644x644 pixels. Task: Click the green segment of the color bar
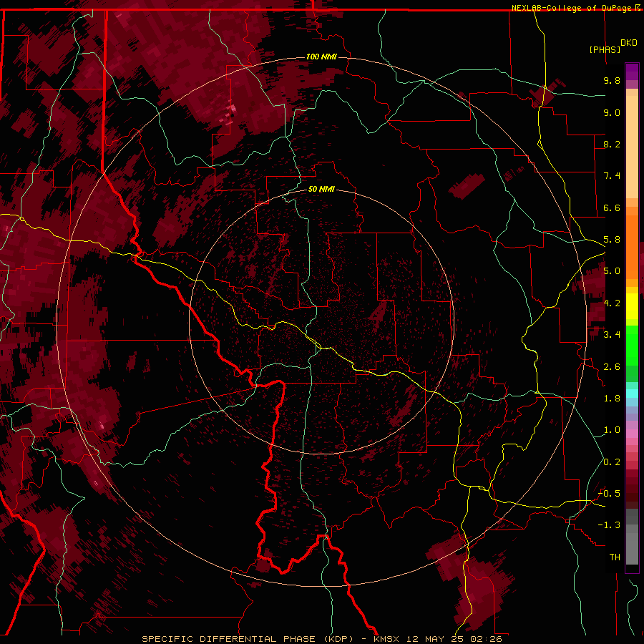(632, 346)
